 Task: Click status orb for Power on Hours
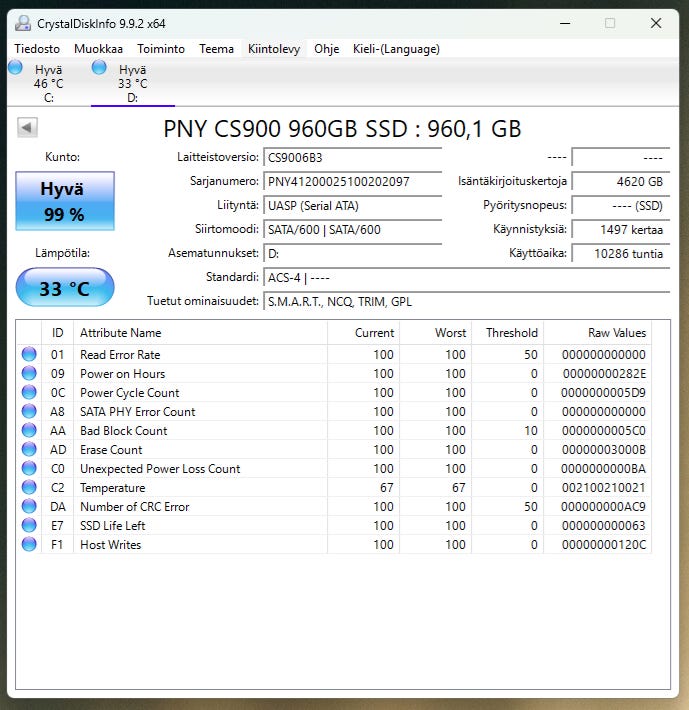(x=29, y=373)
